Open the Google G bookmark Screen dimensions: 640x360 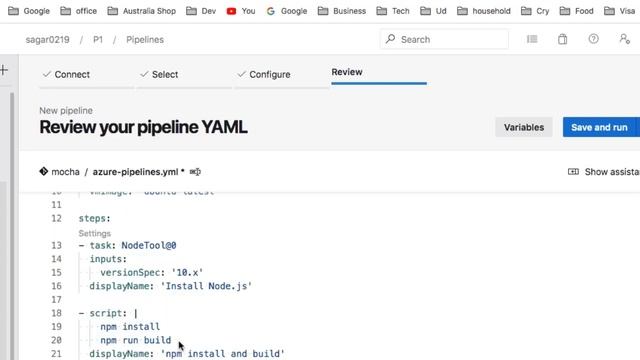[287, 11]
